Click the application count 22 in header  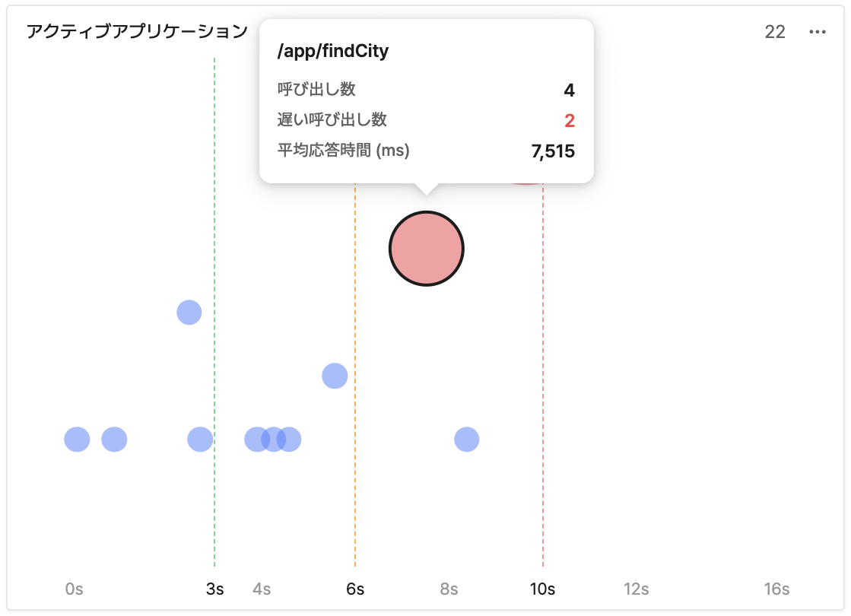(x=775, y=32)
